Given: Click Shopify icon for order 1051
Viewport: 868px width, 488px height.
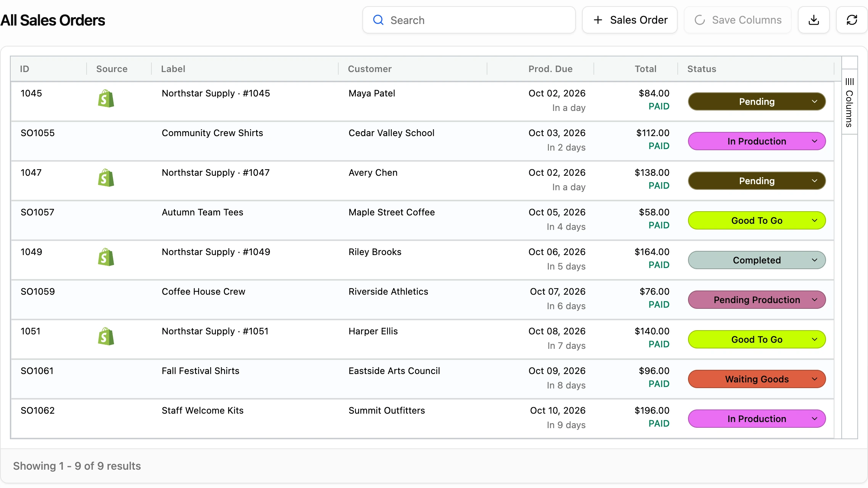Looking at the screenshot, I should pos(106,337).
